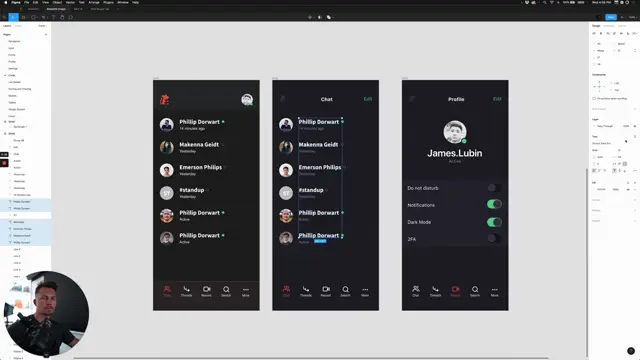Open the Plugins menu

point(108,2)
